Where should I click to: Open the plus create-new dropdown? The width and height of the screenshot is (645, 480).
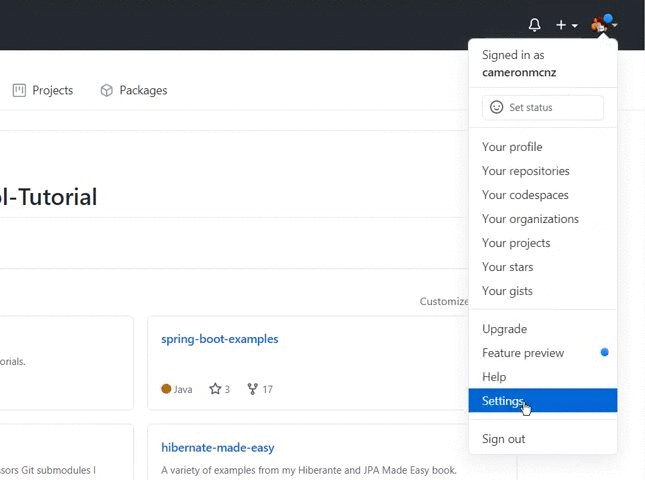pos(566,25)
